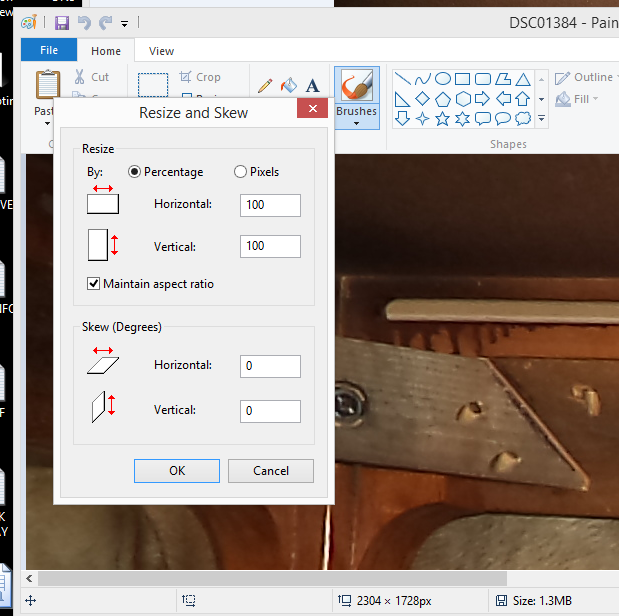
Task: Click the Cut scissors command
Action: click(x=92, y=77)
